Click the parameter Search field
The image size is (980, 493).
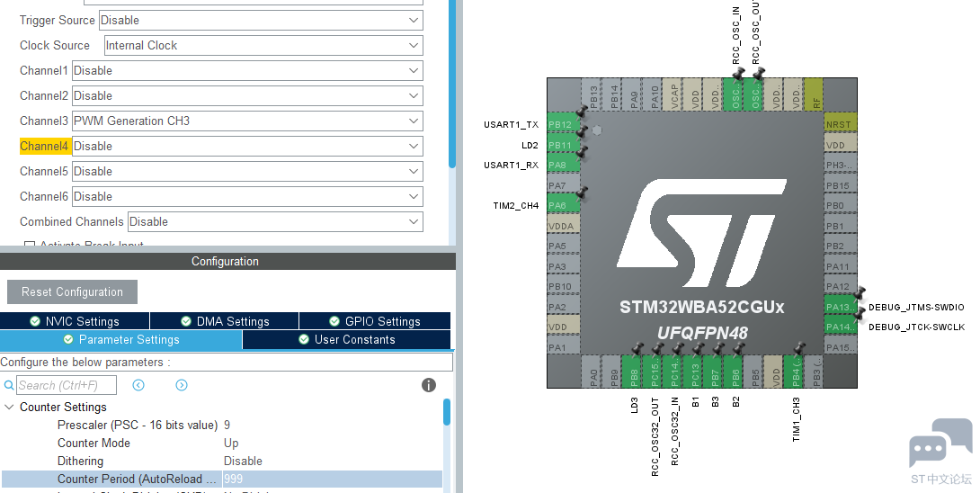(x=66, y=385)
